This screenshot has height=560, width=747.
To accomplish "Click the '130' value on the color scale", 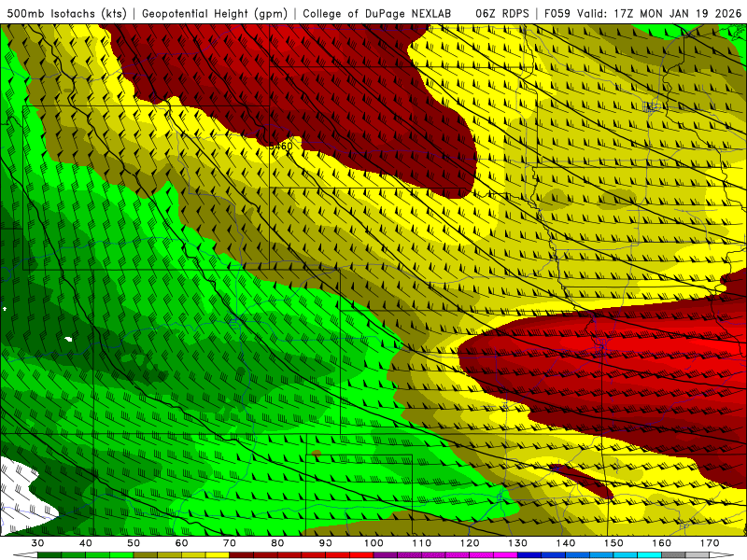I will pyautogui.click(x=518, y=543).
